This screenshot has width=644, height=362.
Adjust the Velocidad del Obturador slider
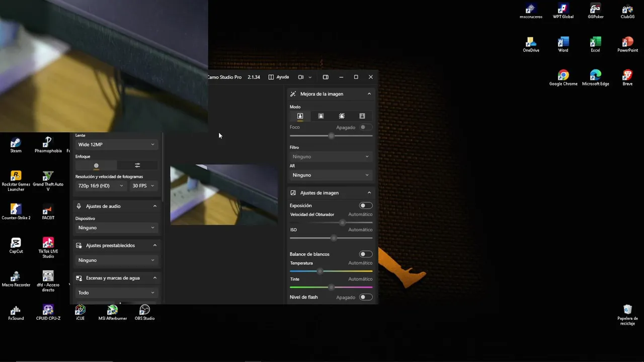[343, 222]
